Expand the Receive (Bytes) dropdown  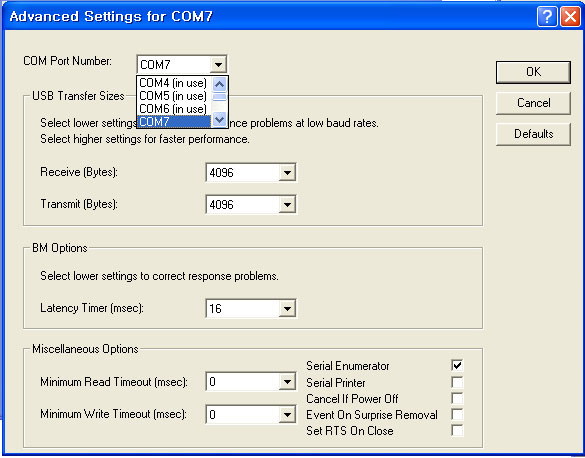point(287,173)
